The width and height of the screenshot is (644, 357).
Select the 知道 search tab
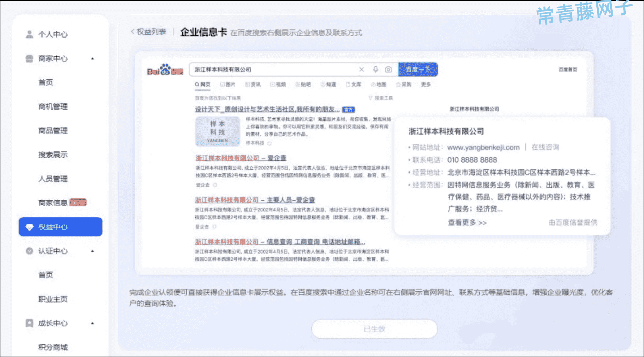[x=328, y=84]
